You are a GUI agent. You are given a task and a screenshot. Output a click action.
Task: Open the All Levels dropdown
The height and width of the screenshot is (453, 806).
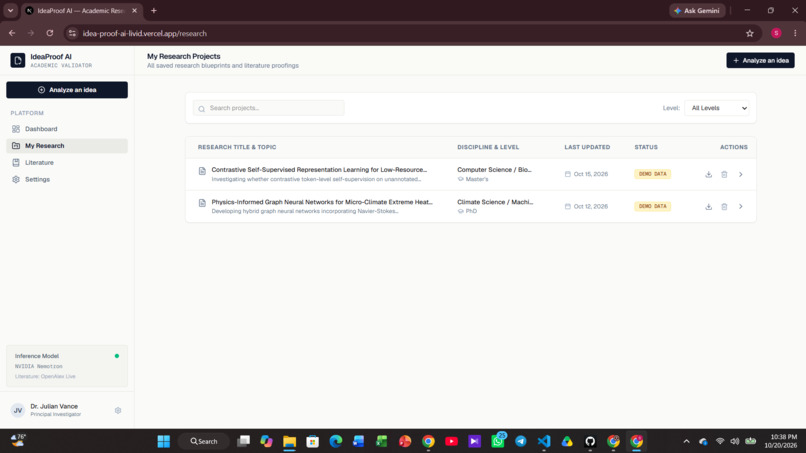pyautogui.click(x=717, y=108)
